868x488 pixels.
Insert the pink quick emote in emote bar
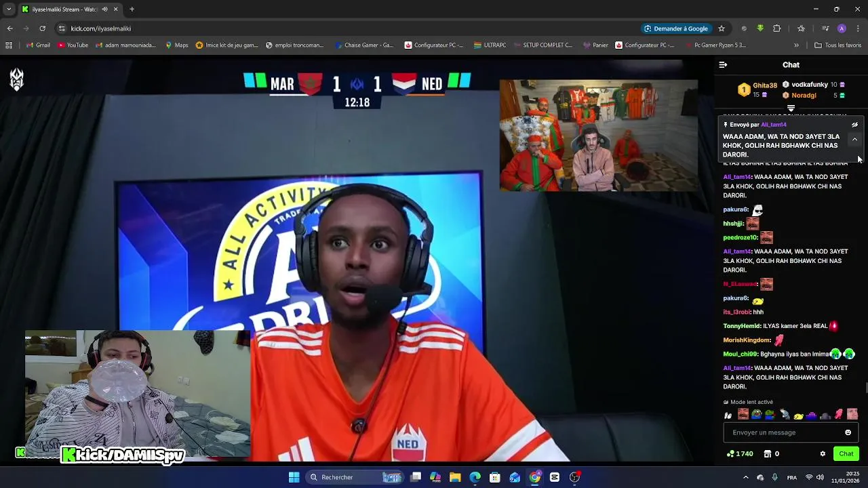[x=839, y=414]
